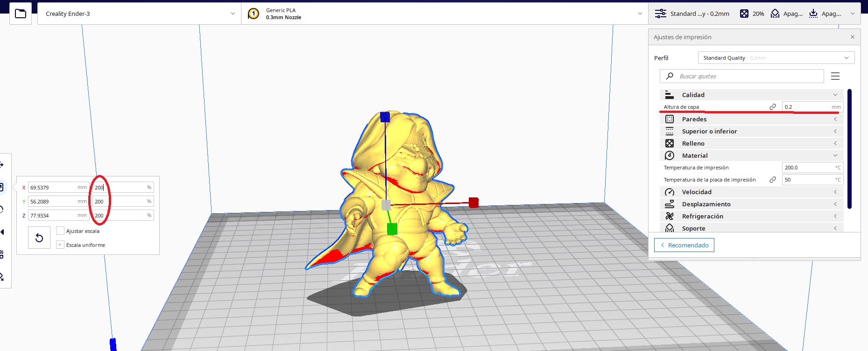The image size is (868, 351).
Task: Open Velocidad section via speedometer icon
Action: pyautogui.click(x=670, y=192)
